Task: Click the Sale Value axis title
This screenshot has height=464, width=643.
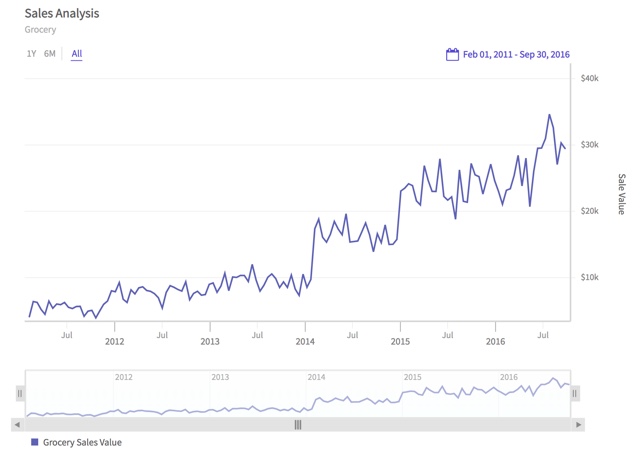Action: (x=621, y=194)
